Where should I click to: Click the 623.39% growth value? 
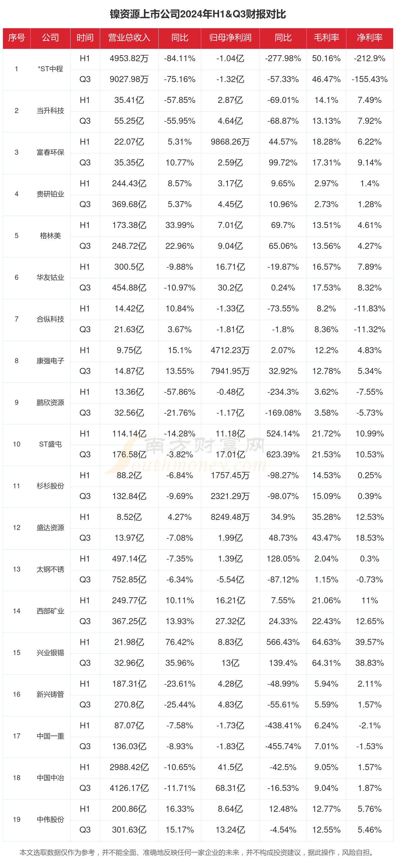(283, 454)
